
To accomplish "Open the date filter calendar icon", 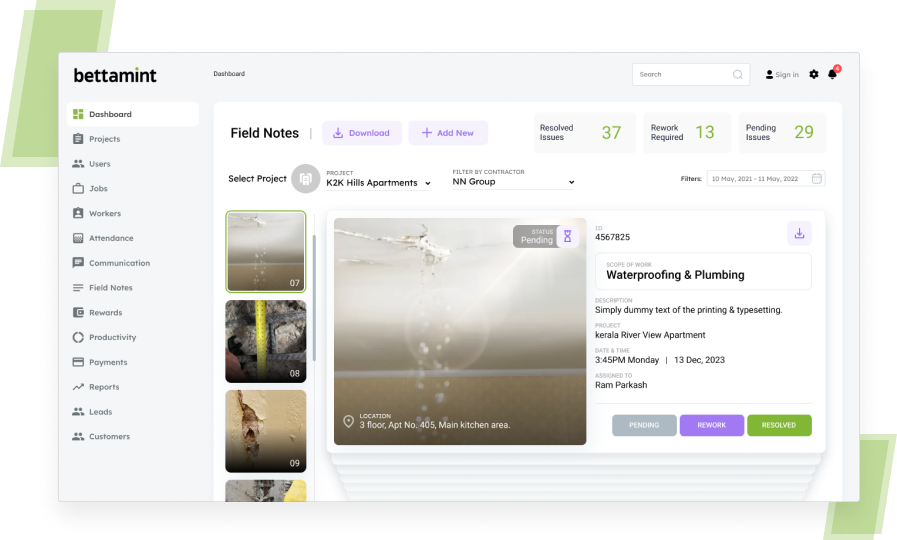I will pos(817,178).
